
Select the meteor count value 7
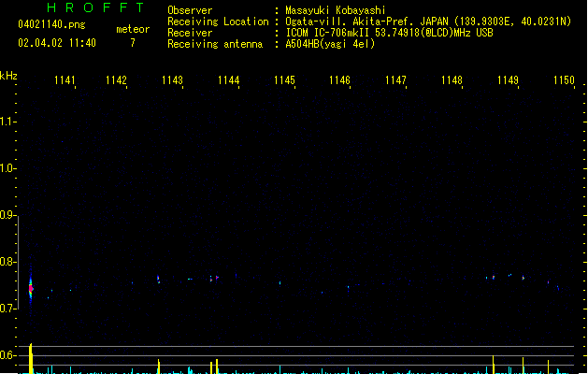pos(133,43)
